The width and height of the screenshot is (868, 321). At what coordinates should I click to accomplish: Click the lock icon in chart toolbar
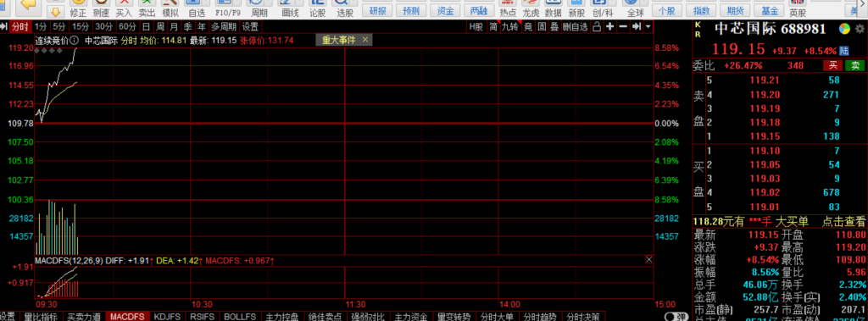pyautogui.click(x=597, y=26)
